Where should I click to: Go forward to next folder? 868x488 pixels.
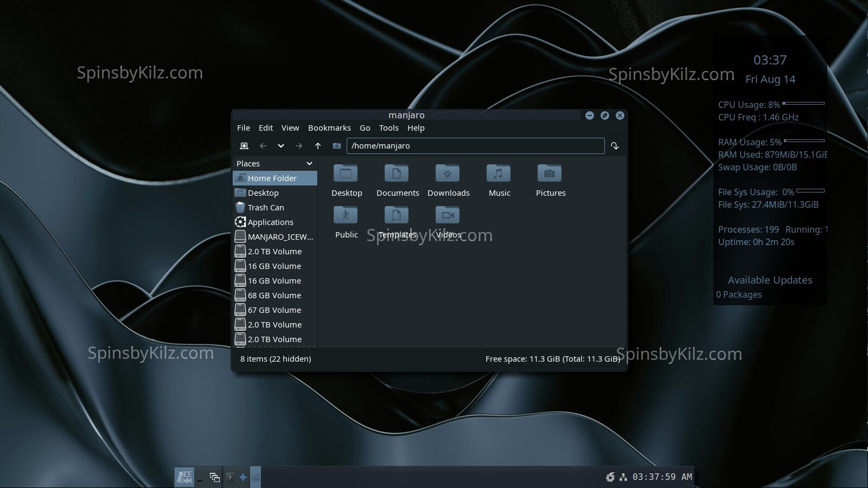coord(299,146)
